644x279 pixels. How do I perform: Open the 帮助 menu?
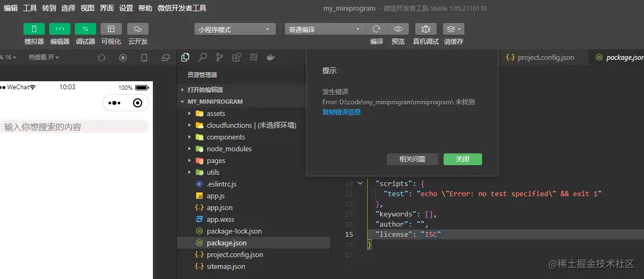pos(145,8)
